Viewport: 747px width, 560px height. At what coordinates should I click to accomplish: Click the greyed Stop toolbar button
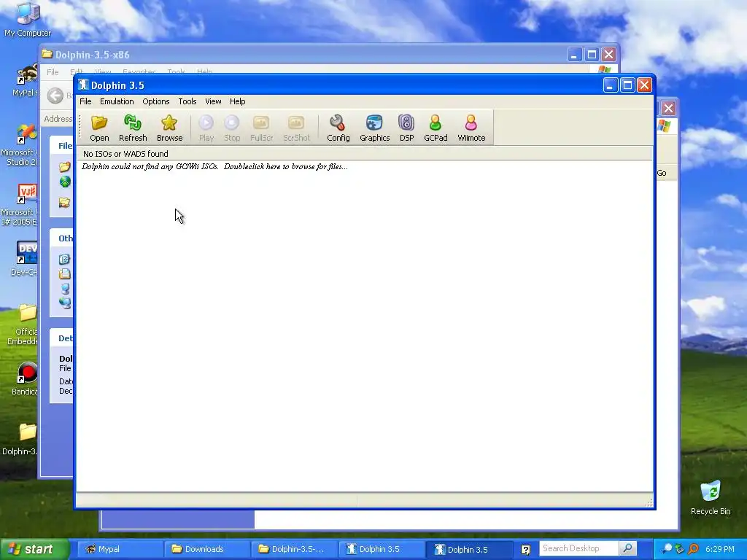pyautogui.click(x=231, y=128)
